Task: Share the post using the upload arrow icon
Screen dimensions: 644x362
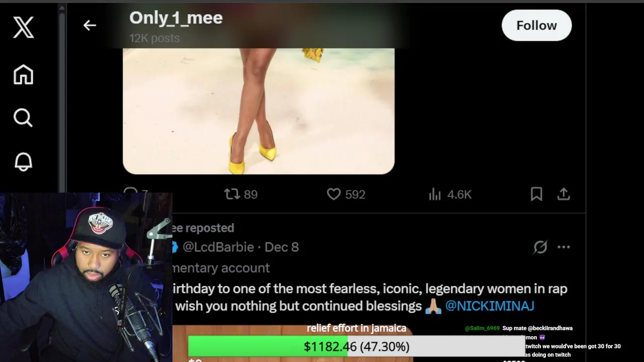Action: point(563,194)
